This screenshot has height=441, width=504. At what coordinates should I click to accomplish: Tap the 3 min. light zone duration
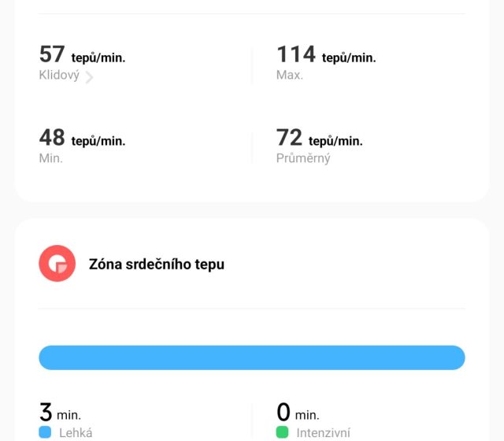(60, 413)
